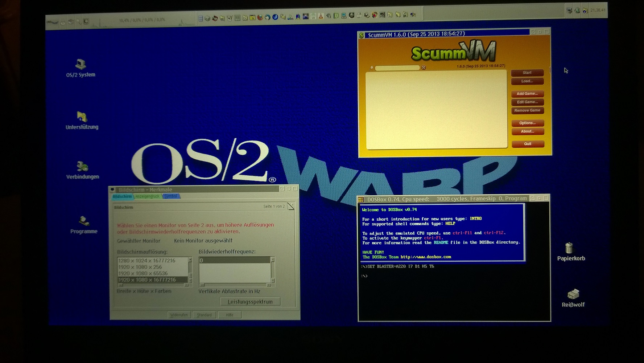Click the ScummVM title bar icon
644x363 pixels.
(x=361, y=35)
